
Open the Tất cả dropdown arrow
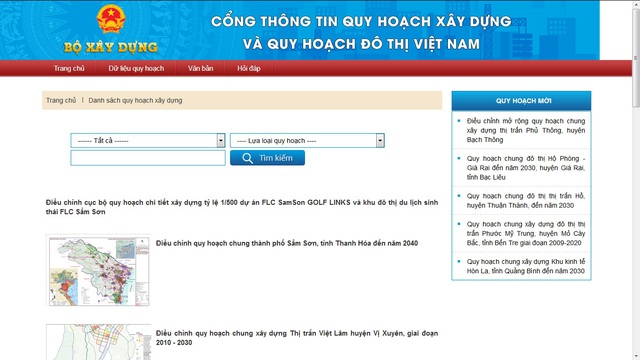pyautogui.click(x=221, y=140)
